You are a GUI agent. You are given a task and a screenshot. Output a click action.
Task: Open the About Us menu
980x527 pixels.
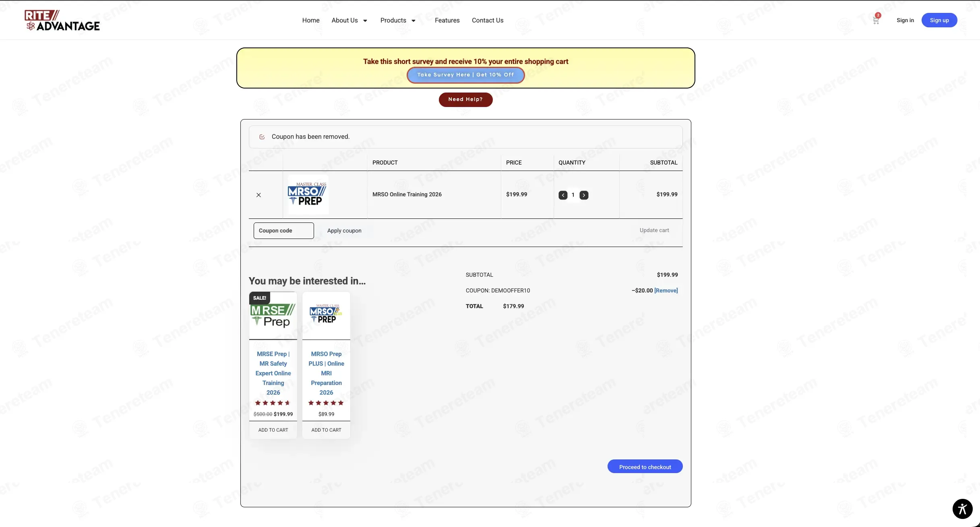click(345, 20)
